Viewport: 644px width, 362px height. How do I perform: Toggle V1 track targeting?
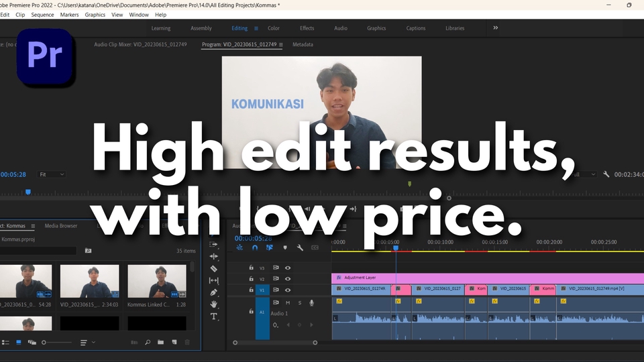pyautogui.click(x=262, y=290)
